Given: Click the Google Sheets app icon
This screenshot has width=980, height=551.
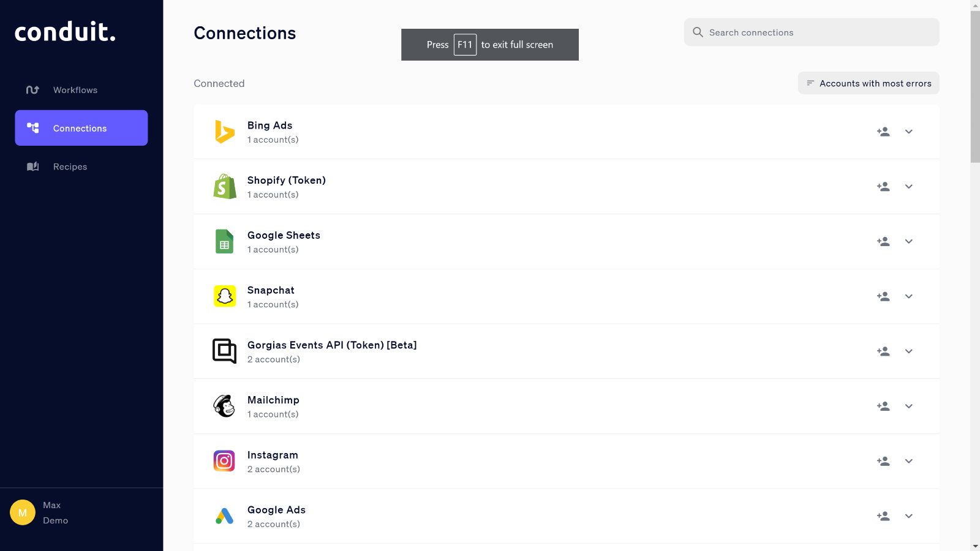Looking at the screenshot, I should pyautogui.click(x=224, y=242).
